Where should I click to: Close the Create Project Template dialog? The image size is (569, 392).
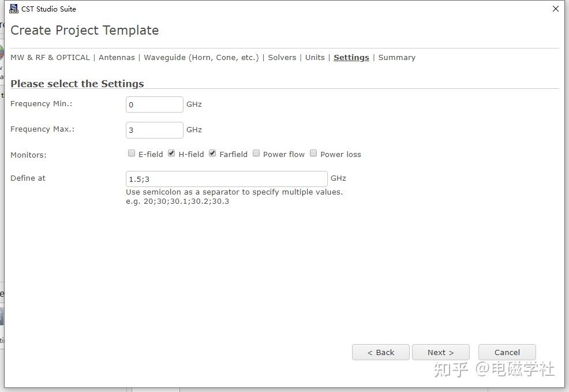555,9
